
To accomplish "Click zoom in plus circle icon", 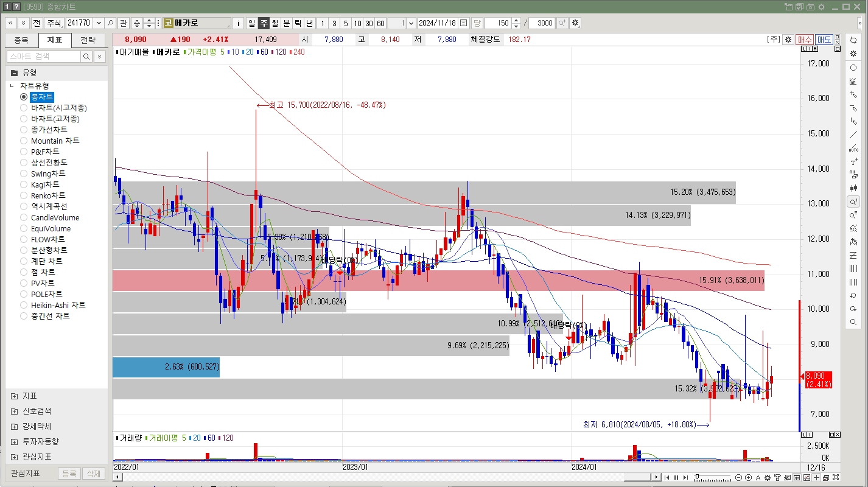I will pos(749,478).
